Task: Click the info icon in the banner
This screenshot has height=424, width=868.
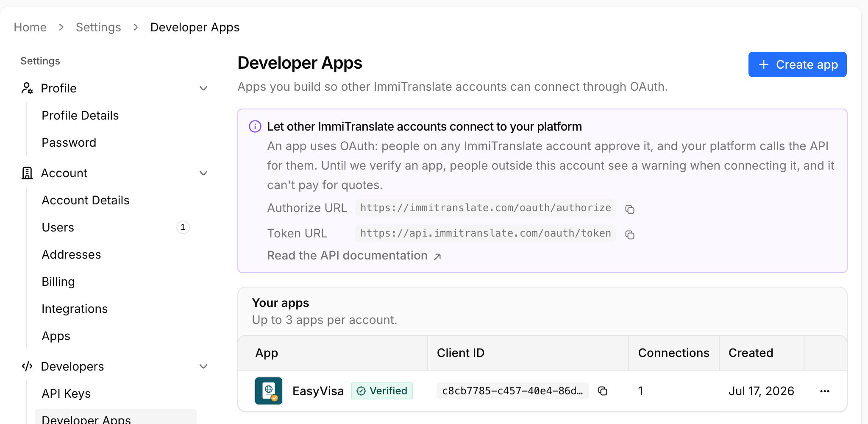Action: click(255, 126)
